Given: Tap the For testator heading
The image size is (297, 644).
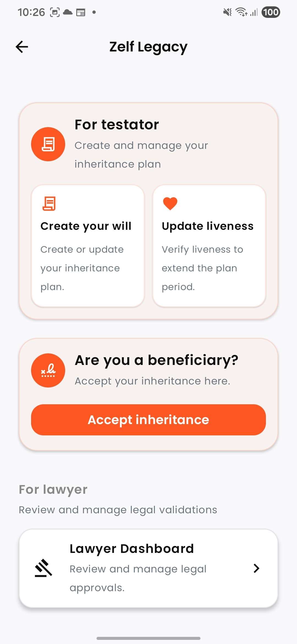Looking at the screenshot, I should [117, 124].
